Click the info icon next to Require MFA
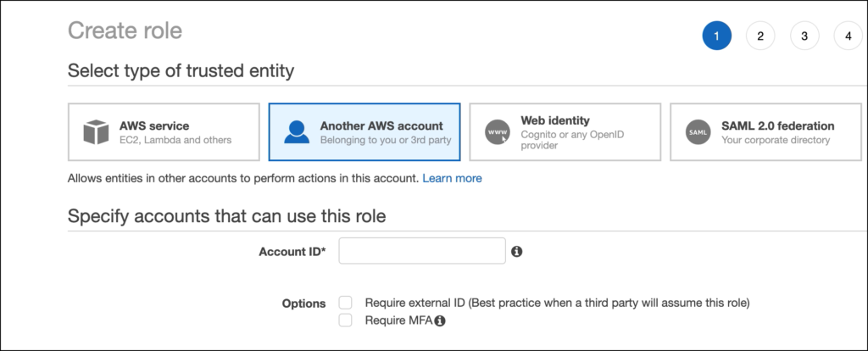 (x=440, y=320)
